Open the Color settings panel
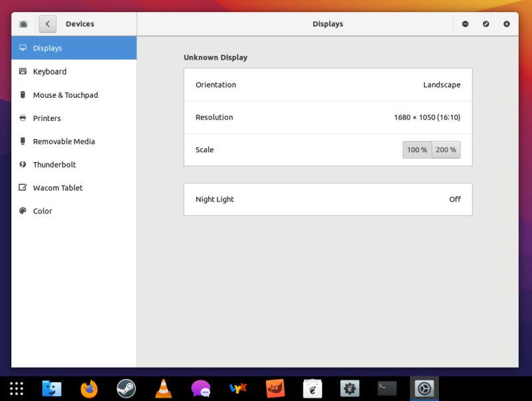The width and height of the screenshot is (532, 401). coord(42,211)
